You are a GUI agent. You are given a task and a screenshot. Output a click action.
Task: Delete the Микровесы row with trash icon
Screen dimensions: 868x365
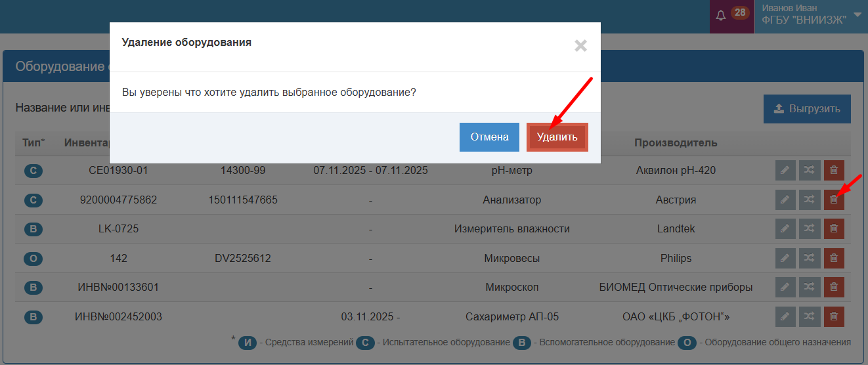(x=834, y=258)
